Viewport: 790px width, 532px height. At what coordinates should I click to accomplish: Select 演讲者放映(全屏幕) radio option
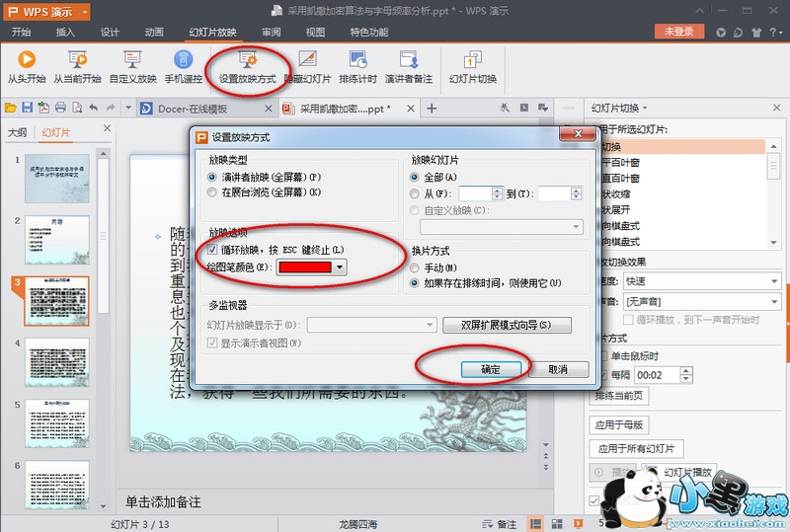click(x=212, y=178)
